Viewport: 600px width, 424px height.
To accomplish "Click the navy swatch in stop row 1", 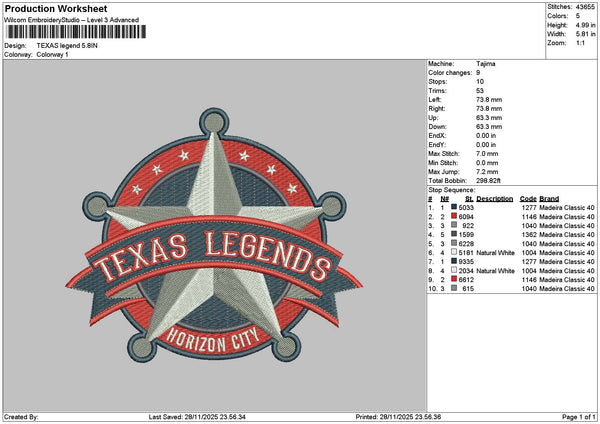I will pyautogui.click(x=454, y=207).
